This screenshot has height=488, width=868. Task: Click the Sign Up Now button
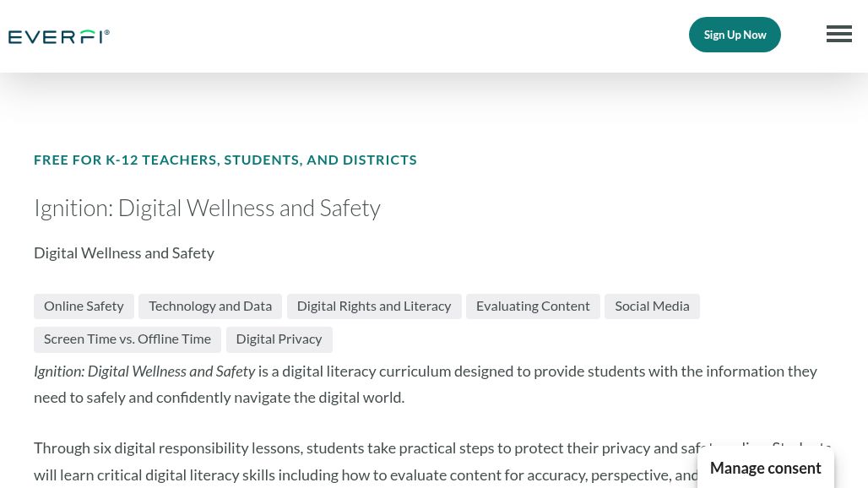click(735, 35)
